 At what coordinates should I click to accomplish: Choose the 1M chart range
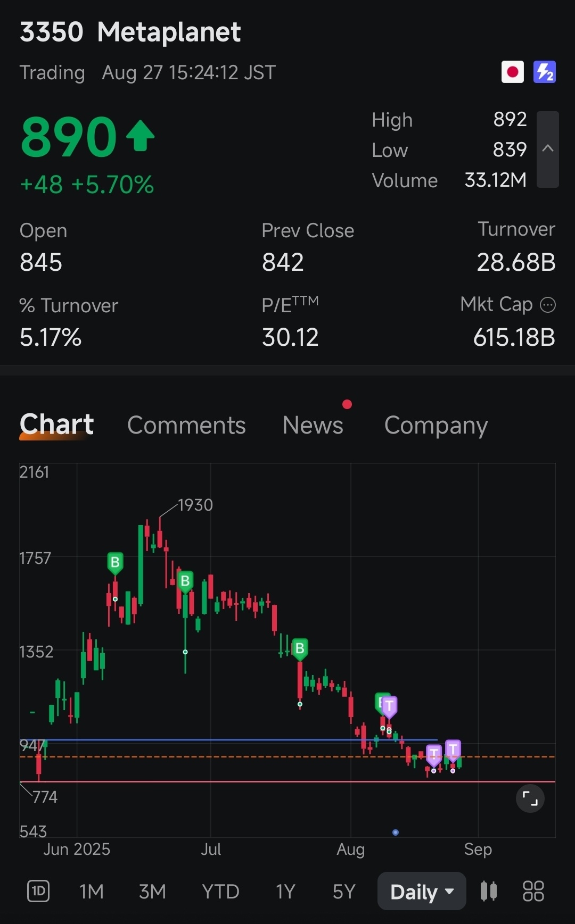92,892
